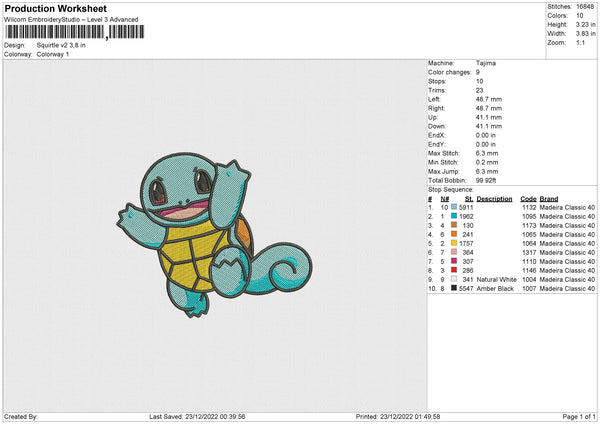Image resolution: width=600 pixels, height=424 pixels.
Task: Click the 'Left' measurement 48.7 mm
Action: 489,99
